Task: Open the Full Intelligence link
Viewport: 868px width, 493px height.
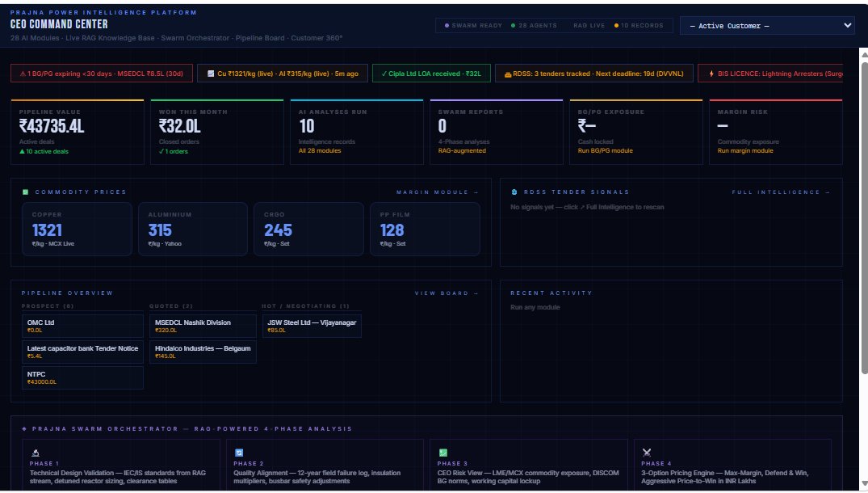Action: coord(781,192)
